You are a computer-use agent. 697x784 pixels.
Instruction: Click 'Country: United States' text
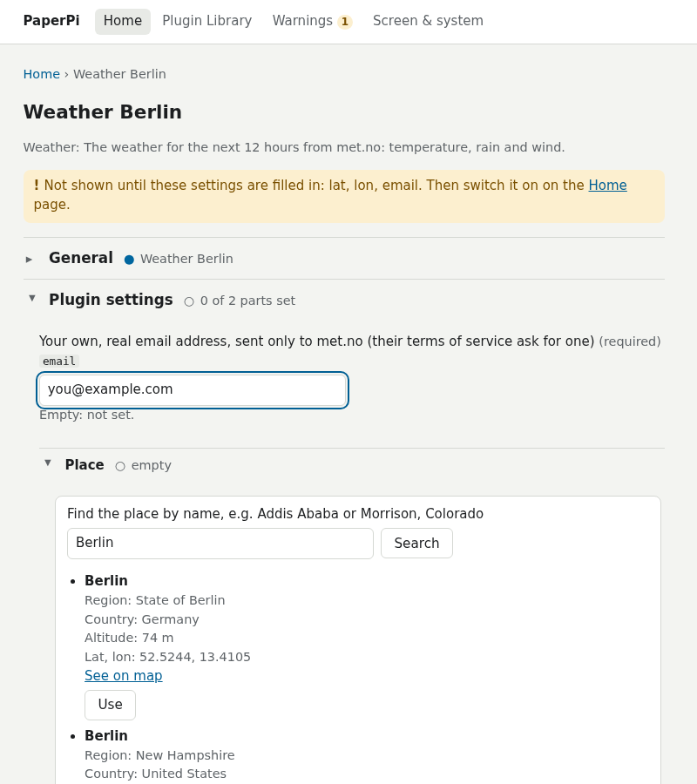155,774
